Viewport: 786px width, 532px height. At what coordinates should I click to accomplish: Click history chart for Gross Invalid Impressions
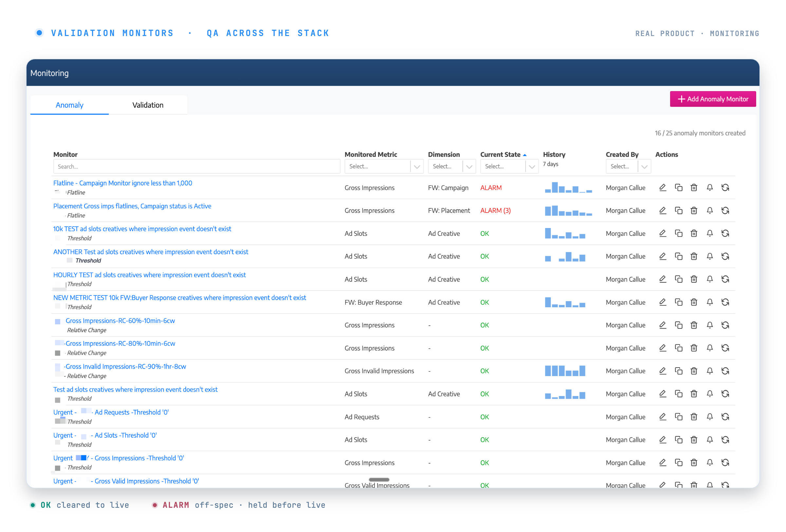(565, 371)
